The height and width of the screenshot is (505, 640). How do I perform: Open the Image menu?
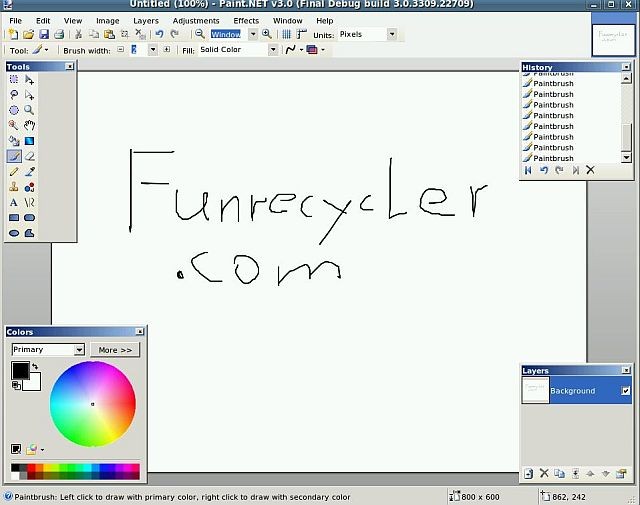click(x=108, y=20)
